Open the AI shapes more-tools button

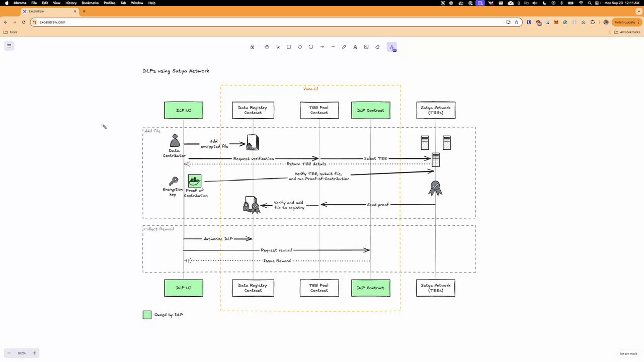pos(392,47)
